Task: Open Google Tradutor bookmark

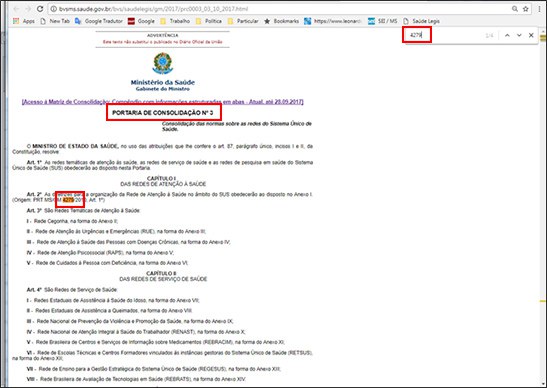Action: pyautogui.click(x=99, y=21)
